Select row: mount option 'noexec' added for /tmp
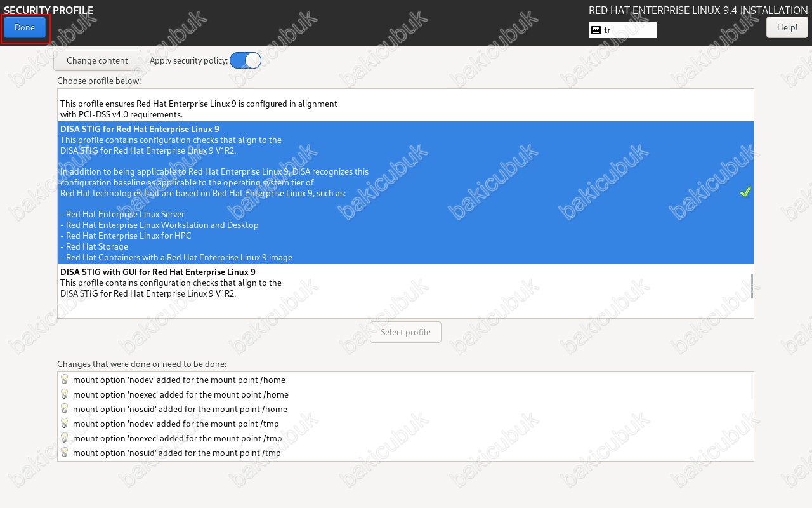 404,438
